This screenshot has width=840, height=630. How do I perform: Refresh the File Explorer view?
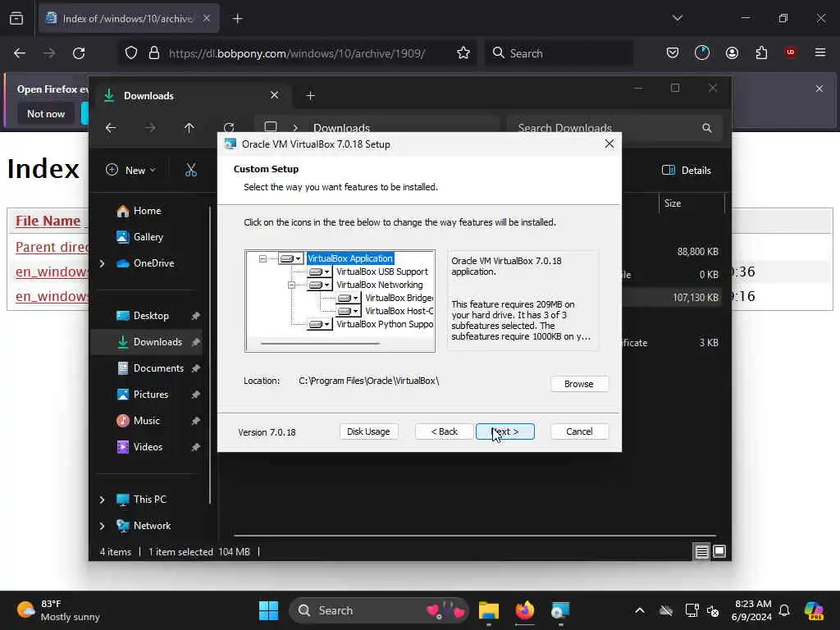[x=229, y=127]
